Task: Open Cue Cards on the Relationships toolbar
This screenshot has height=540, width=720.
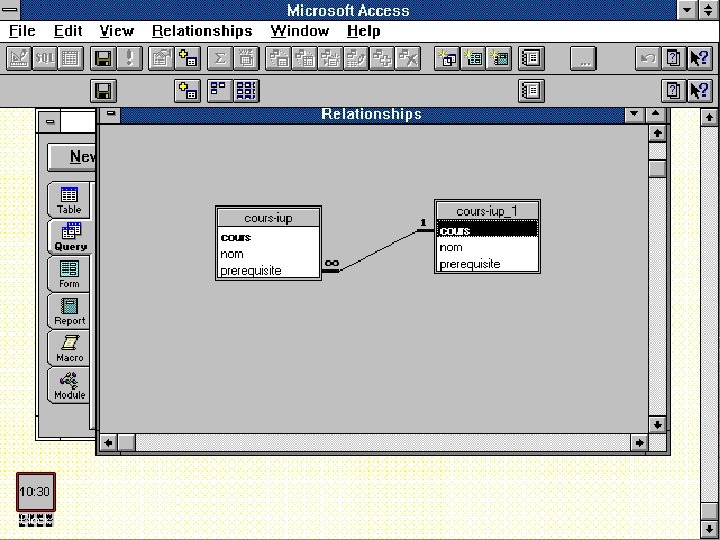Action: (x=674, y=91)
